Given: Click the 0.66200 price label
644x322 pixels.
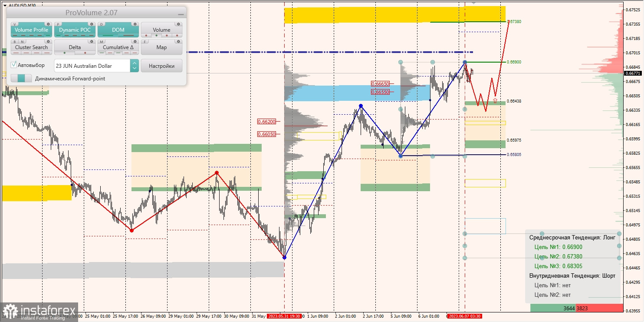Looking at the screenshot, I should point(266,122).
